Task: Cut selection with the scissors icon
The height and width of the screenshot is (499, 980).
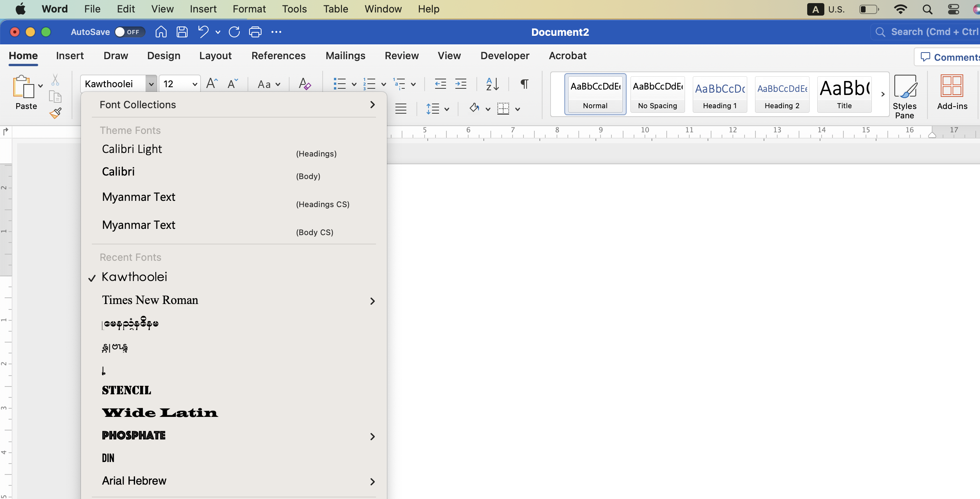Action: point(55,80)
